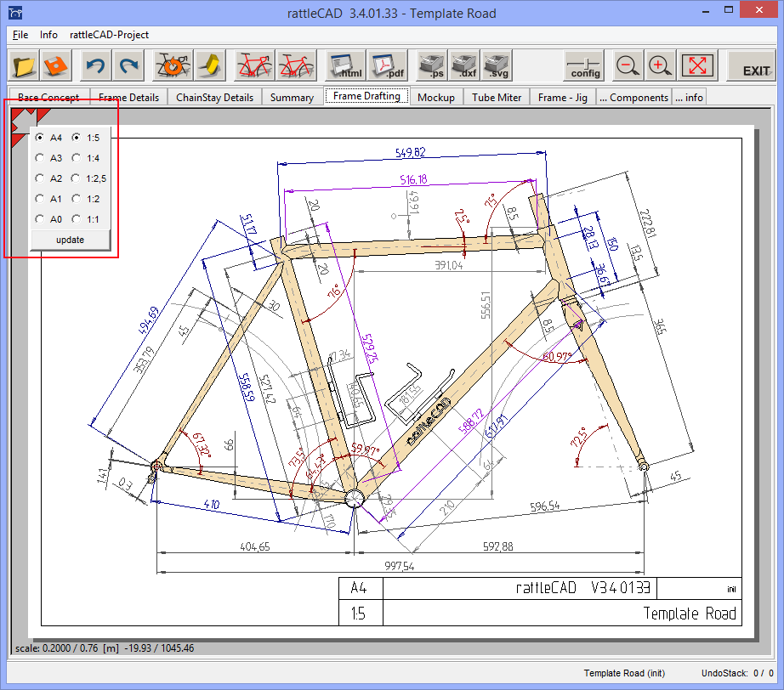
Task: Switch to the Frame - Jig tab
Action: pos(563,98)
